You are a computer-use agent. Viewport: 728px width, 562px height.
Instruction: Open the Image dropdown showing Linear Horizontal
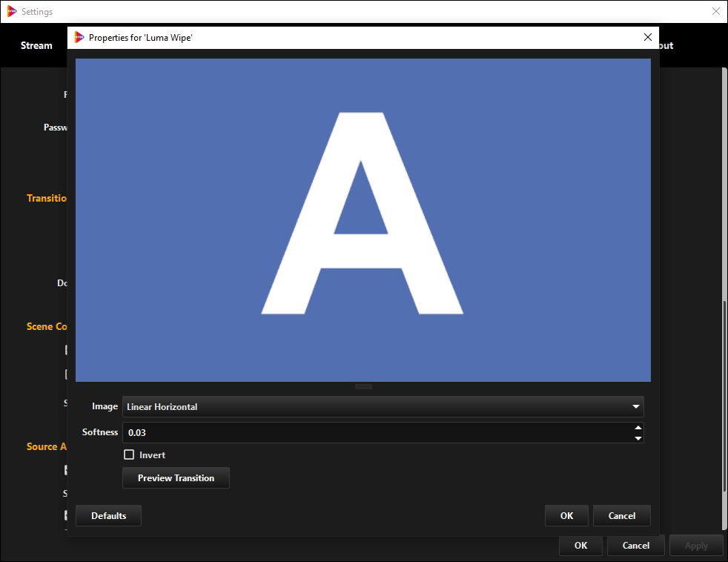pyautogui.click(x=383, y=406)
